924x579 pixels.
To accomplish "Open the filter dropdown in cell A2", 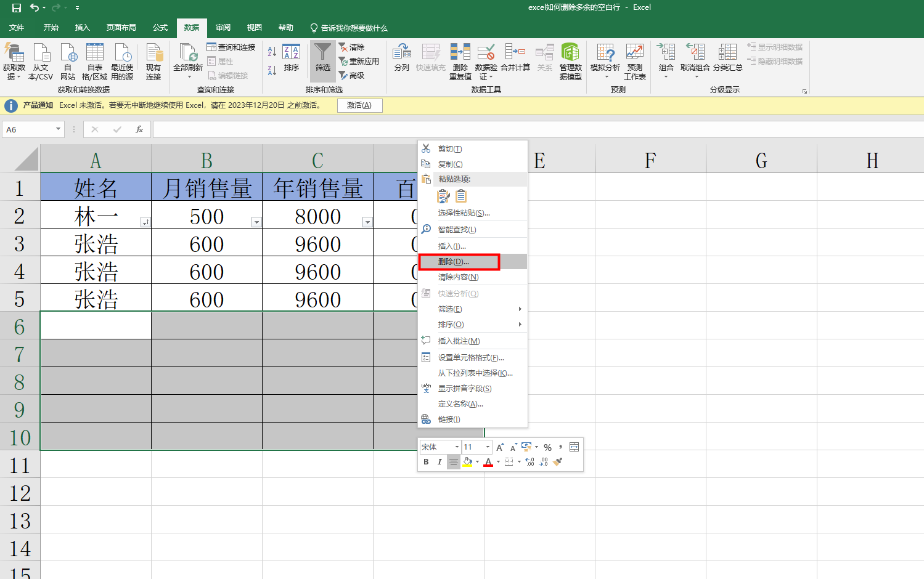I will tap(145, 222).
